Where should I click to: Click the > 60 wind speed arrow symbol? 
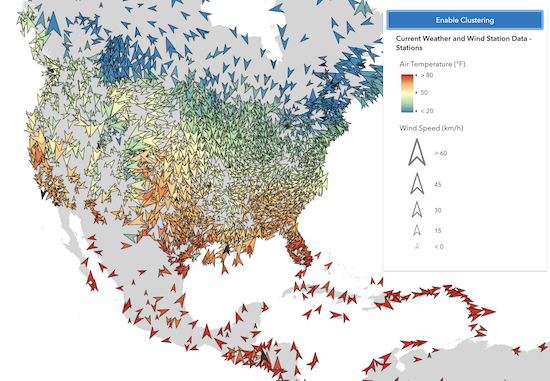pos(417,153)
